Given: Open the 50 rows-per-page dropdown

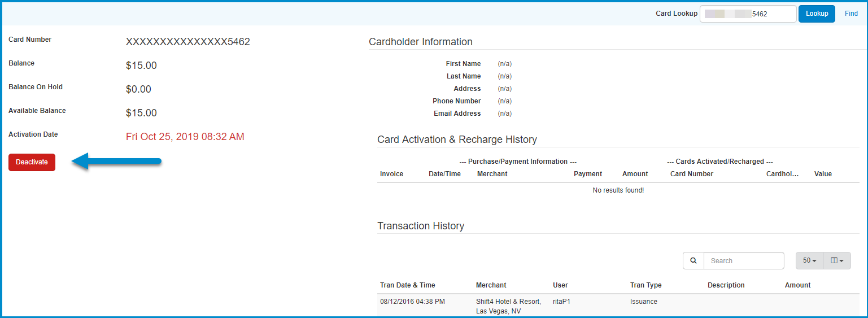Looking at the screenshot, I should click(x=810, y=260).
